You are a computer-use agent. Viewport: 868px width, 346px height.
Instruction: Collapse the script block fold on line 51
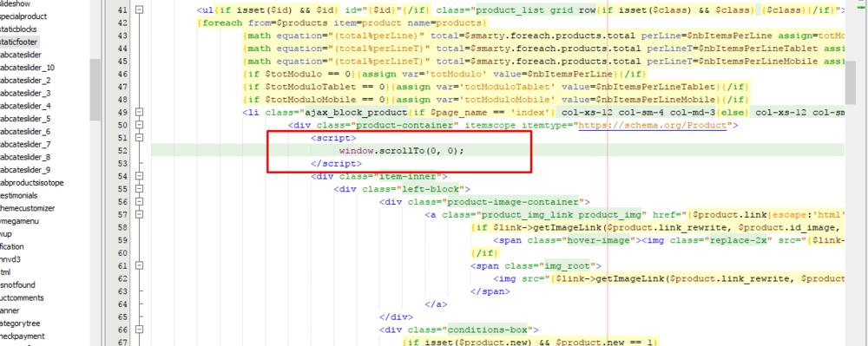[140, 138]
